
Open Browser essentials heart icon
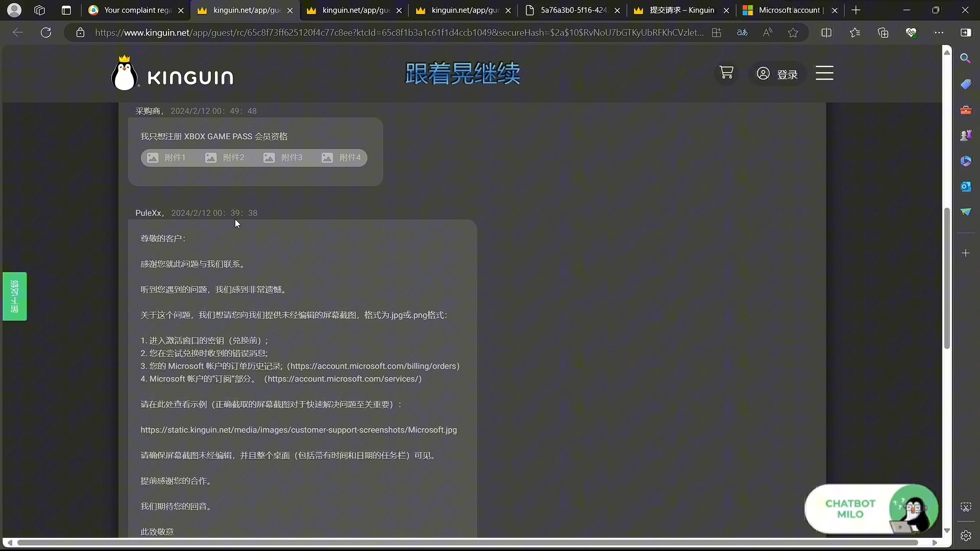911,33
